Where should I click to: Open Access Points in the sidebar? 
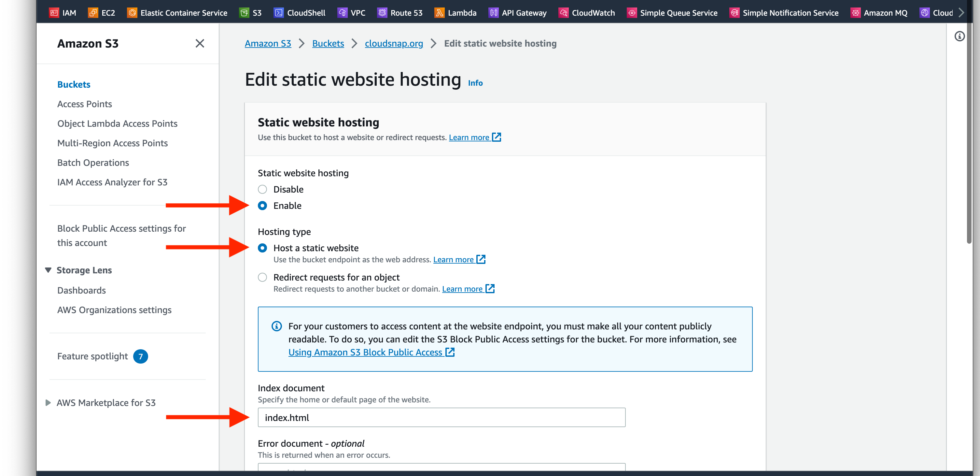[x=84, y=104]
